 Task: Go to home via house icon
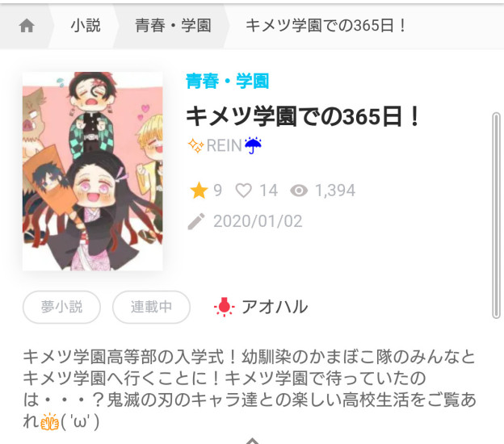tap(27, 26)
